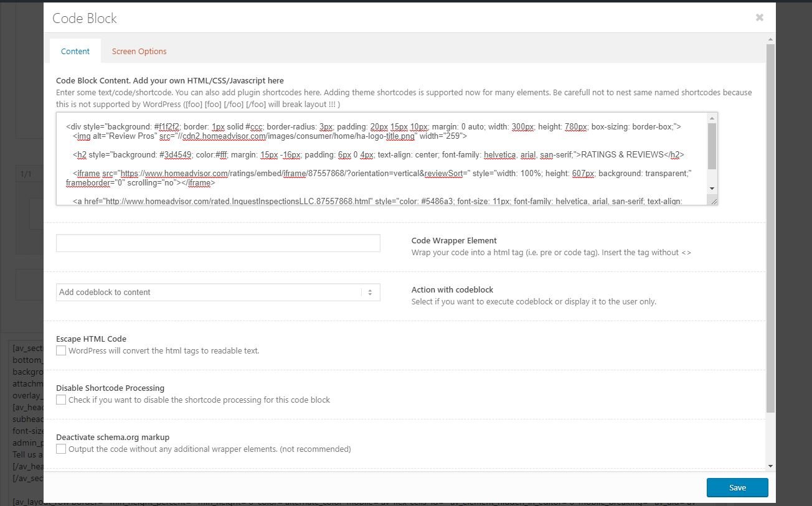Click the dialog scrollbar down arrow
Viewport: 812px width, 506px height.
[771, 466]
